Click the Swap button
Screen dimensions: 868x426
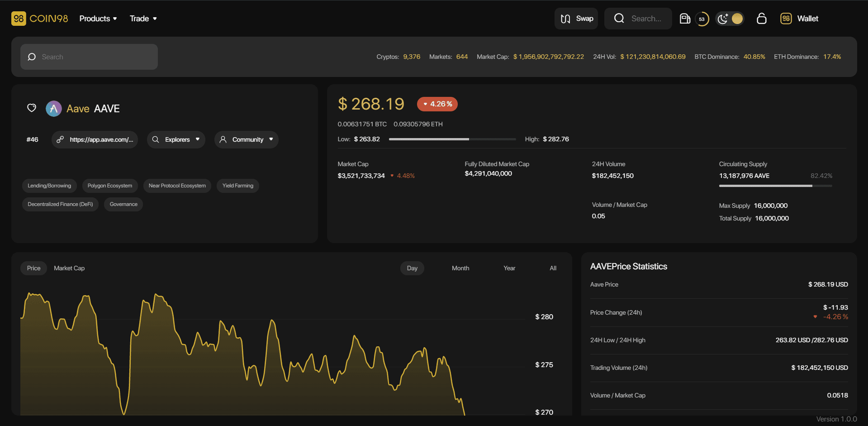576,19
